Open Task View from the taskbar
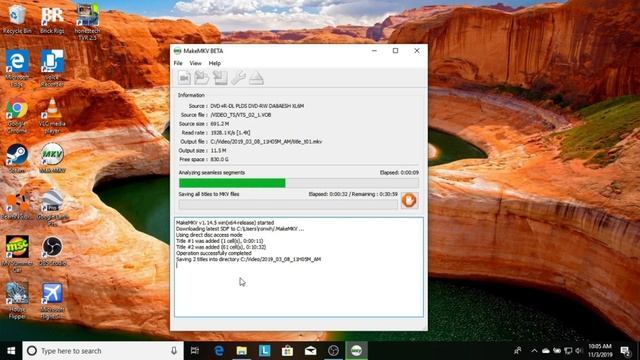Screen dimensions: 640x360 click(x=195, y=351)
